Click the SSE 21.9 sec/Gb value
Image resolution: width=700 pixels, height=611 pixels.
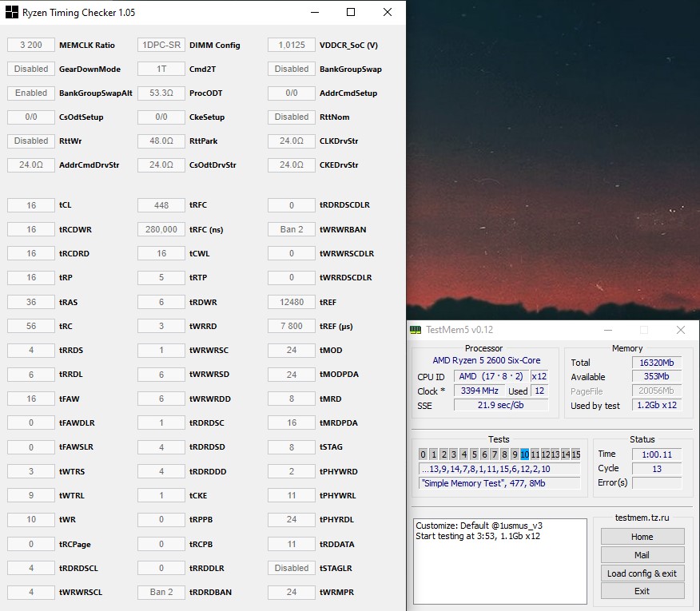[501, 405]
